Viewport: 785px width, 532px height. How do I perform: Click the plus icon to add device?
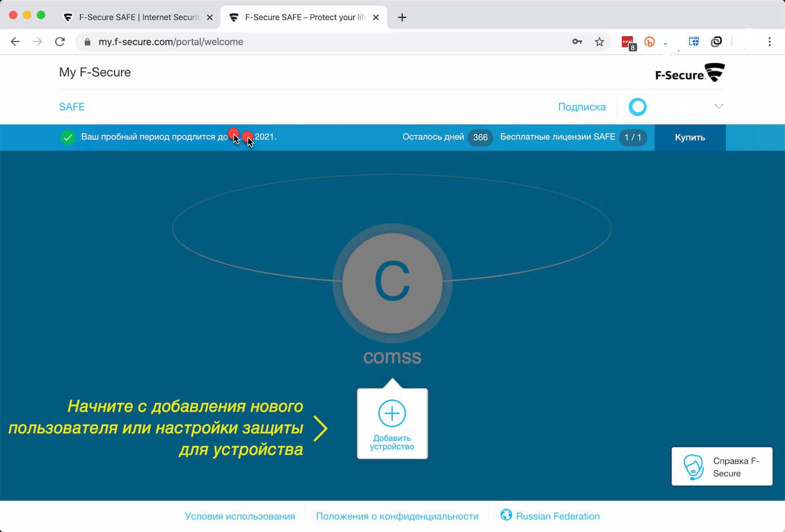(392, 413)
